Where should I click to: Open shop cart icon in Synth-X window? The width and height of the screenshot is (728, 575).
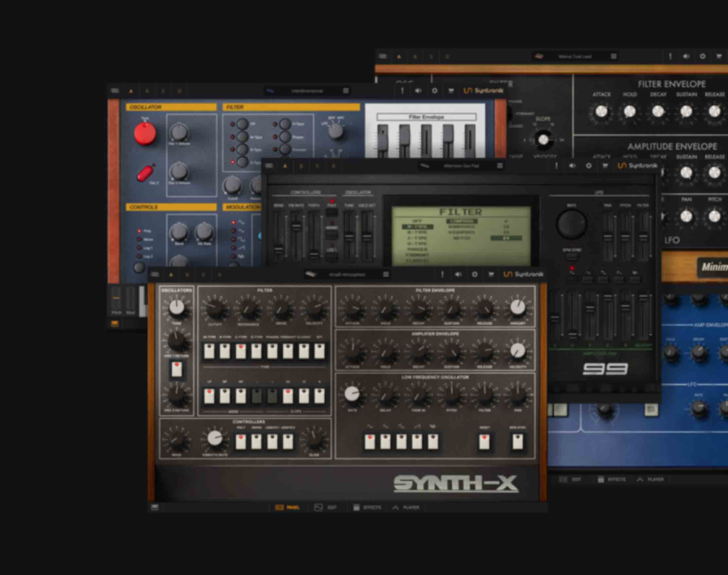[x=491, y=274]
